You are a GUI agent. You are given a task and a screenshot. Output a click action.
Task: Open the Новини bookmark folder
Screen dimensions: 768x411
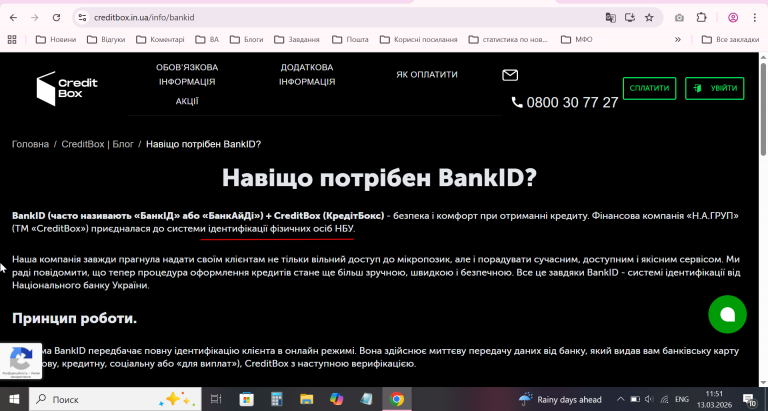pos(56,39)
